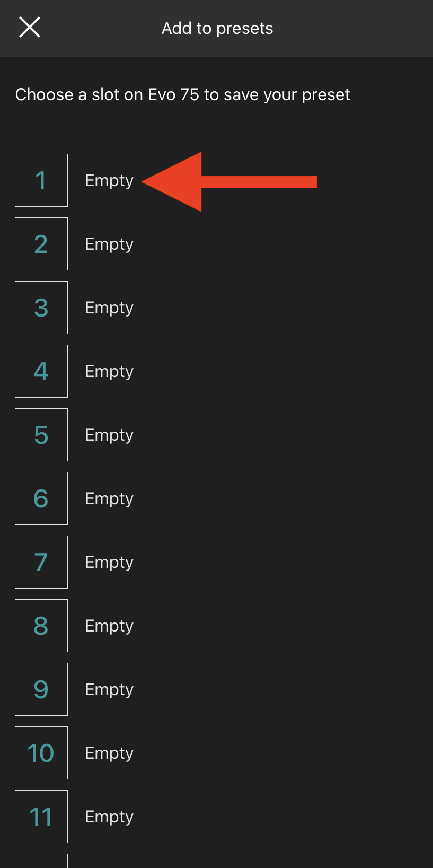Viewport: 433px width, 868px height.
Task: Select Empty label beside slot 8
Action: [x=109, y=626]
